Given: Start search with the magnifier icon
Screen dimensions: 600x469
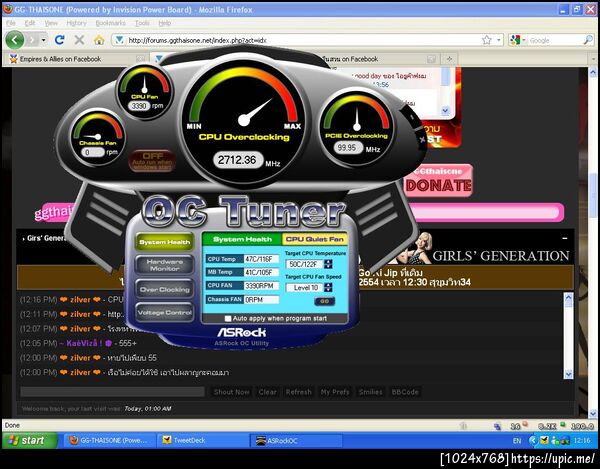Looking at the screenshot, I should pos(588,40).
